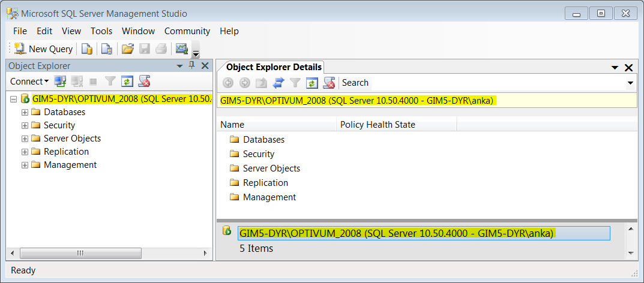Click the Open File folder icon
Image resolution: width=644 pixels, height=283 pixels.
[128, 49]
